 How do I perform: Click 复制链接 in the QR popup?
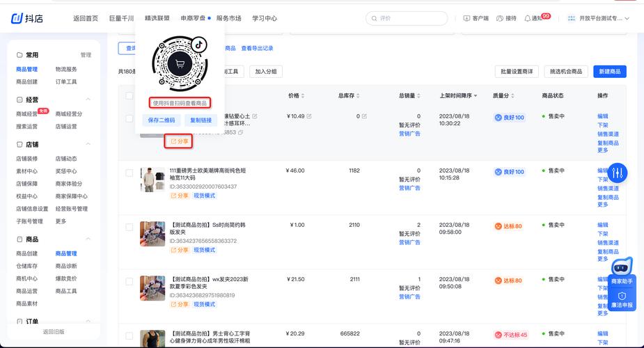coord(201,120)
